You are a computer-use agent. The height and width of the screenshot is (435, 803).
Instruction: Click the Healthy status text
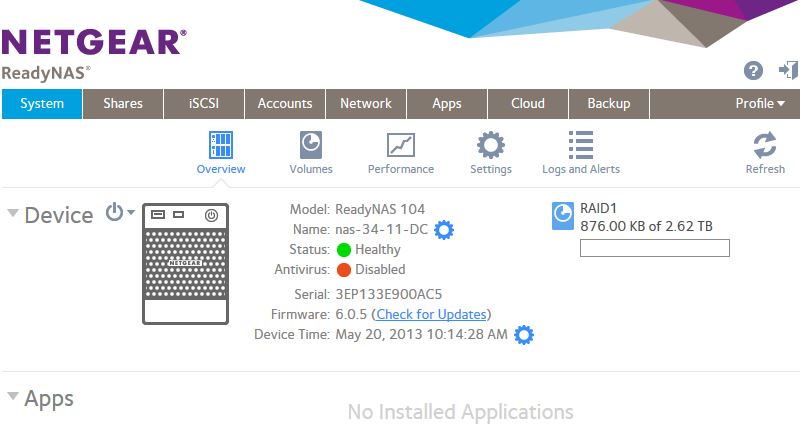tap(378, 250)
